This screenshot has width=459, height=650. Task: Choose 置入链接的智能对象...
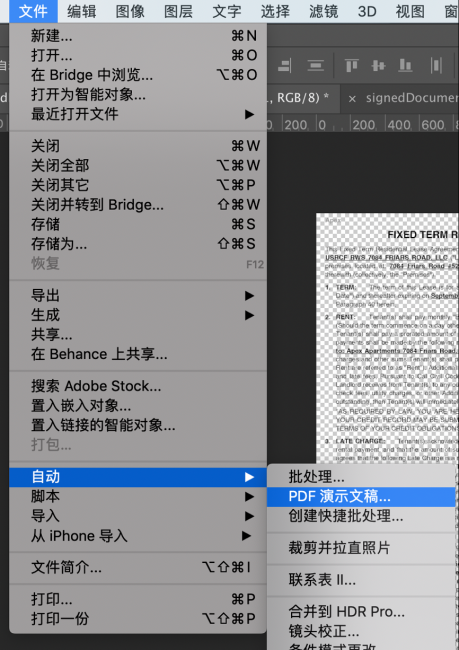click(x=138, y=425)
